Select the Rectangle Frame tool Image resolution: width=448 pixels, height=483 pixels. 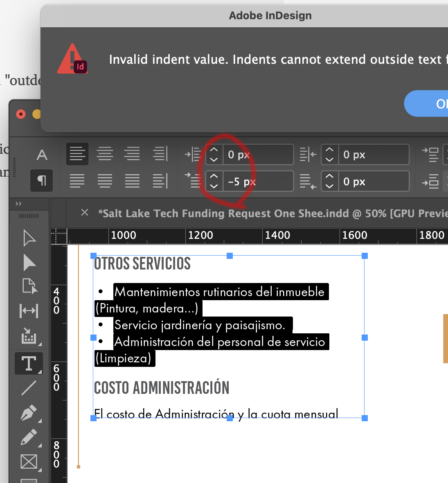coord(29,462)
